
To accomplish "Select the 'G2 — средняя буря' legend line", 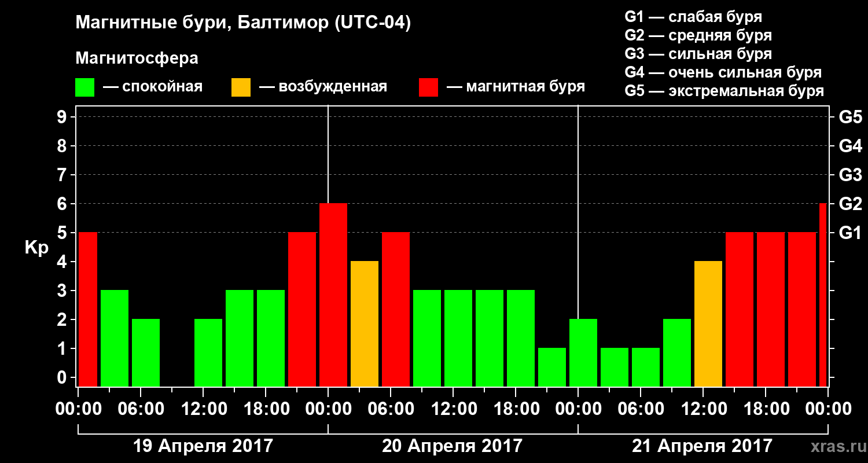I will (698, 35).
